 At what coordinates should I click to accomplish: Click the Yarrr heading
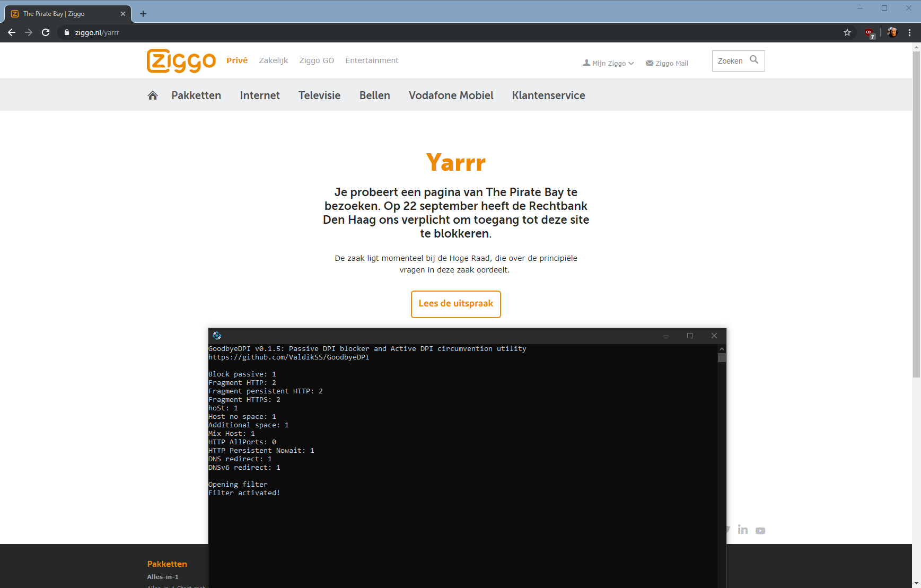pos(456,162)
